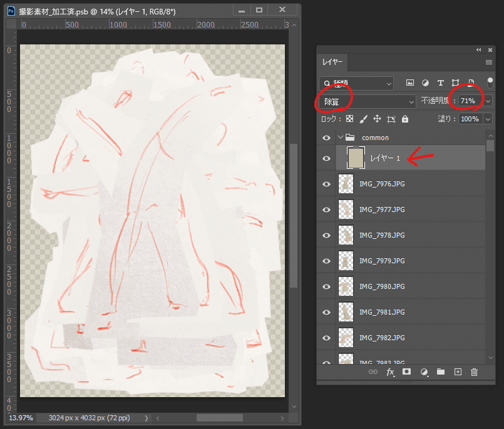Screen dimensions: 504x429
Task: Filter layers by pixel image type
Action: 410,83
